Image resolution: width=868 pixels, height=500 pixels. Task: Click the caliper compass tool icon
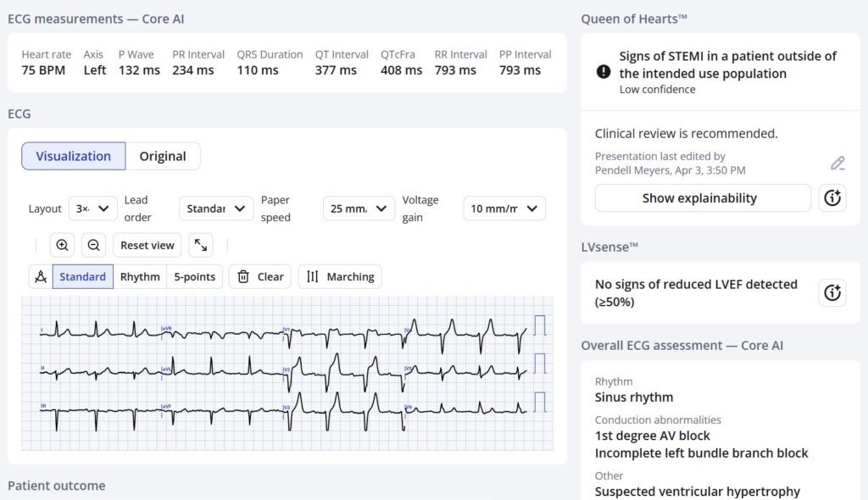40,276
